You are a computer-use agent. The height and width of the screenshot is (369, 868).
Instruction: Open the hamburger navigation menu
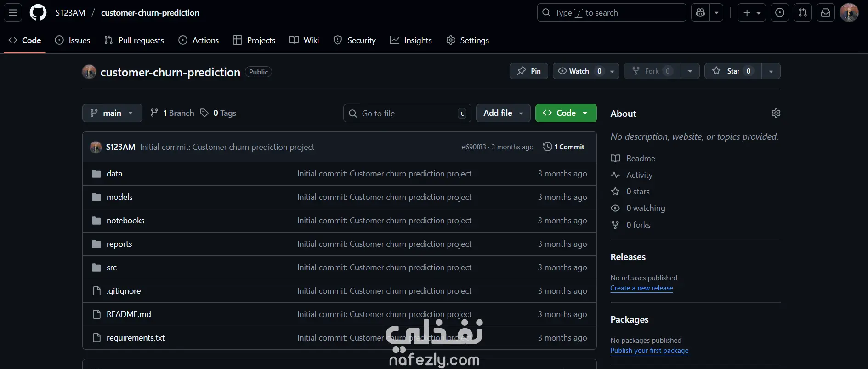coord(13,13)
